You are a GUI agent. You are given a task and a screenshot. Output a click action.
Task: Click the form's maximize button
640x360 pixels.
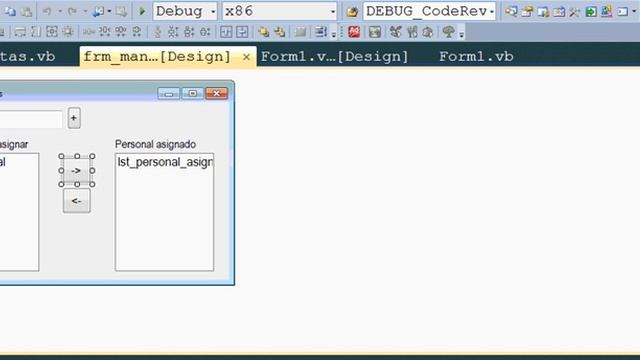pos(193,93)
